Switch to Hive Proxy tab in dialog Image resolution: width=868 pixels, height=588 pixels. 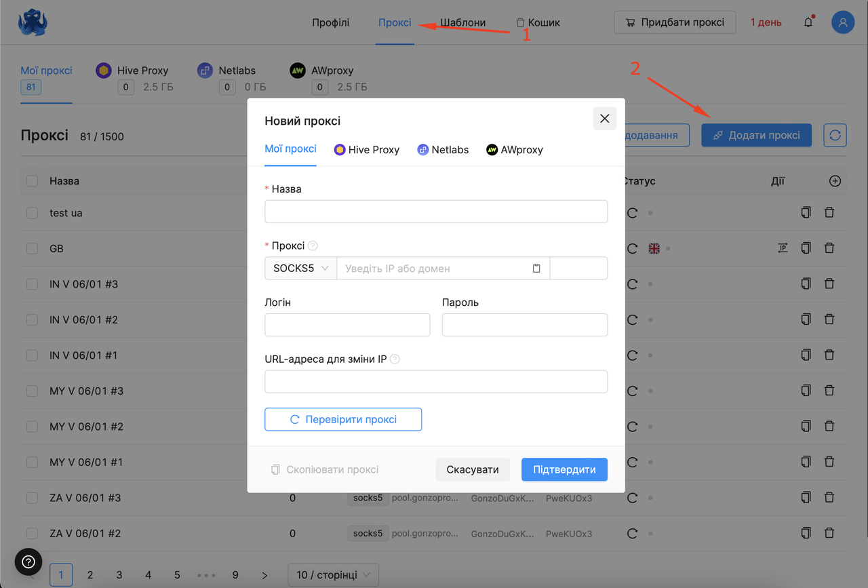(367, 150)
